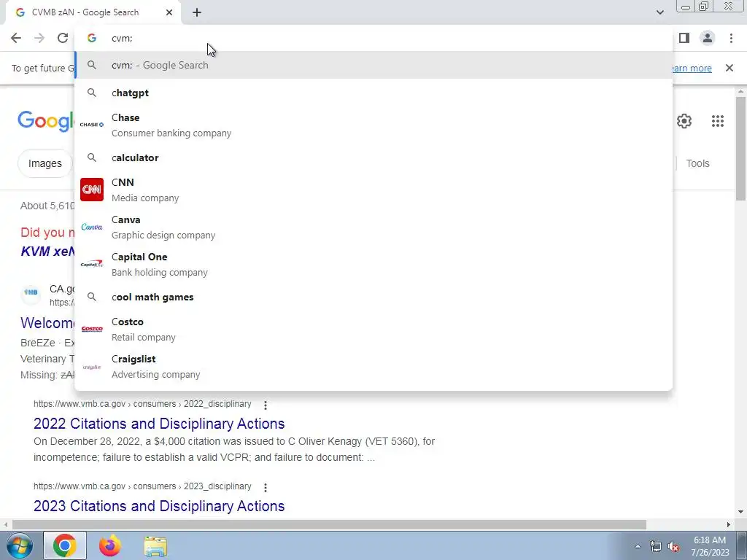Open 2023 Citations and Disciplinary Actions result
Image resolution: width=747 pixels, height=560 pixels.
(159, 506)
